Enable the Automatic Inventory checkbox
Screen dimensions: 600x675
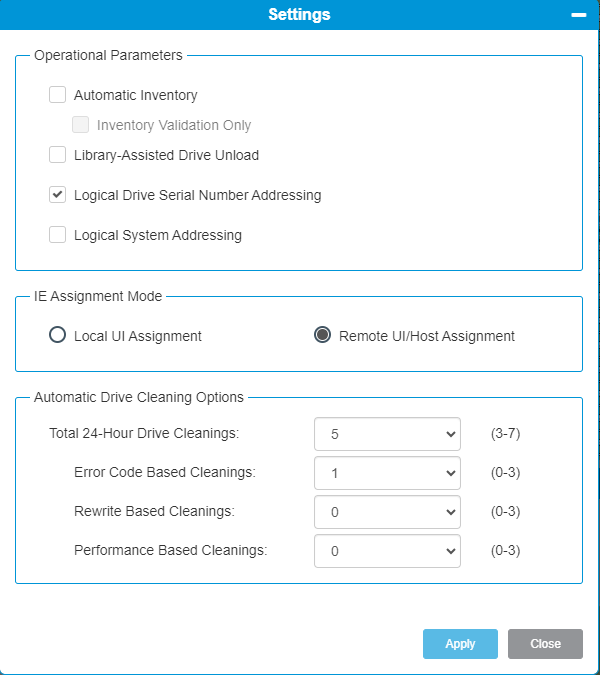tap(58, 96)
